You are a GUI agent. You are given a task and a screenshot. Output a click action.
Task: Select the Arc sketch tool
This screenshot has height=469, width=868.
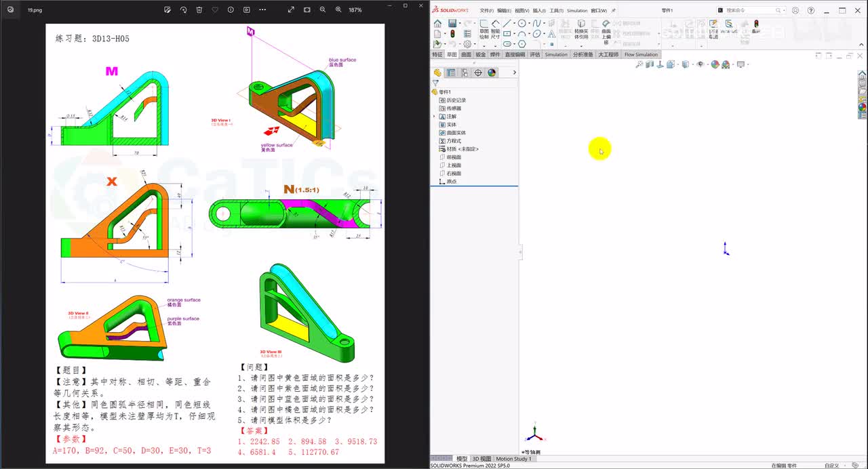click(x=521, y=34)
